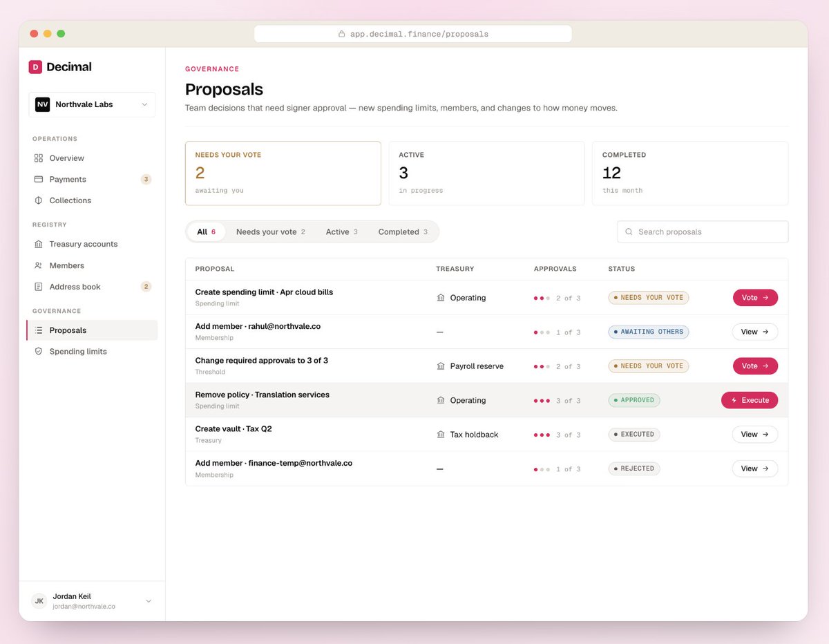829x644 pixels.
Task: Open the Northvale Labs workspace dropdown
Action: tap(92, 104)
